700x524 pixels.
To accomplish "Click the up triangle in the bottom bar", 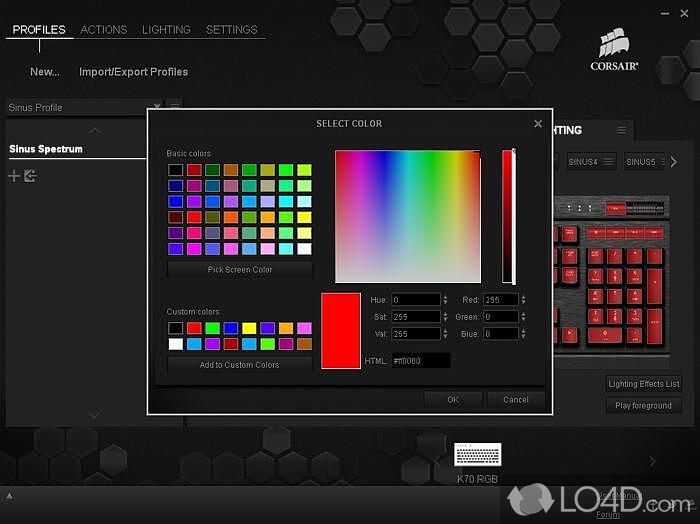I will tap(9, 495).
